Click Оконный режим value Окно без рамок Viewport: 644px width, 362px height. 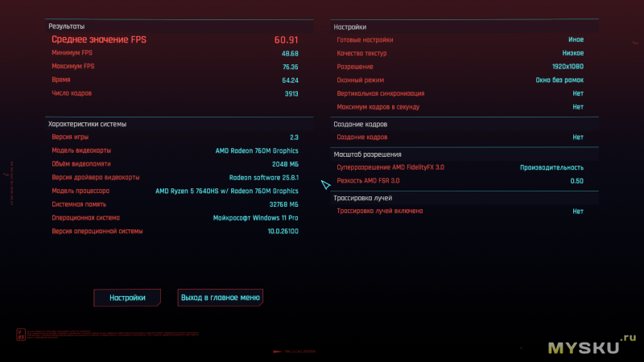(559, 80)
